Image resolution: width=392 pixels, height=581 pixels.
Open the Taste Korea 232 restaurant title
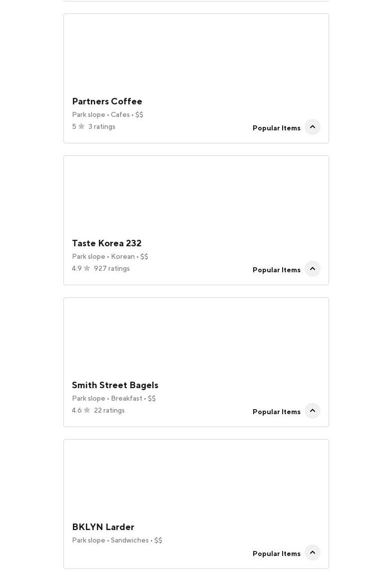tap(107, 243)
